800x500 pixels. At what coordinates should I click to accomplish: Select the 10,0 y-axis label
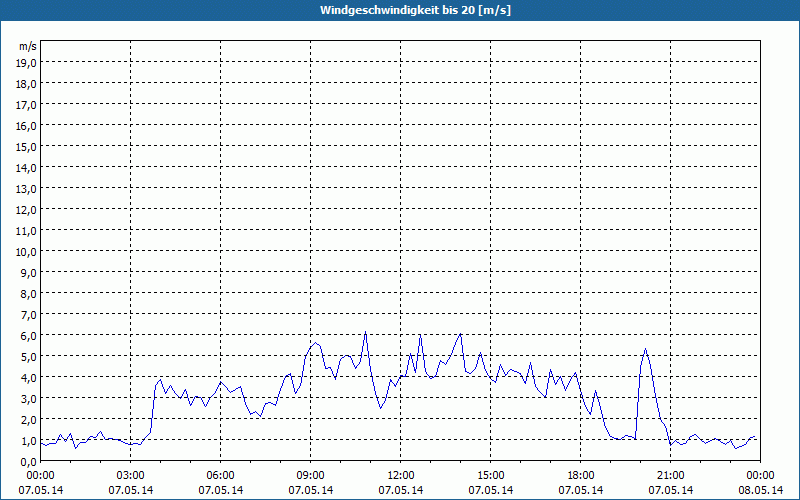[27, 252]
